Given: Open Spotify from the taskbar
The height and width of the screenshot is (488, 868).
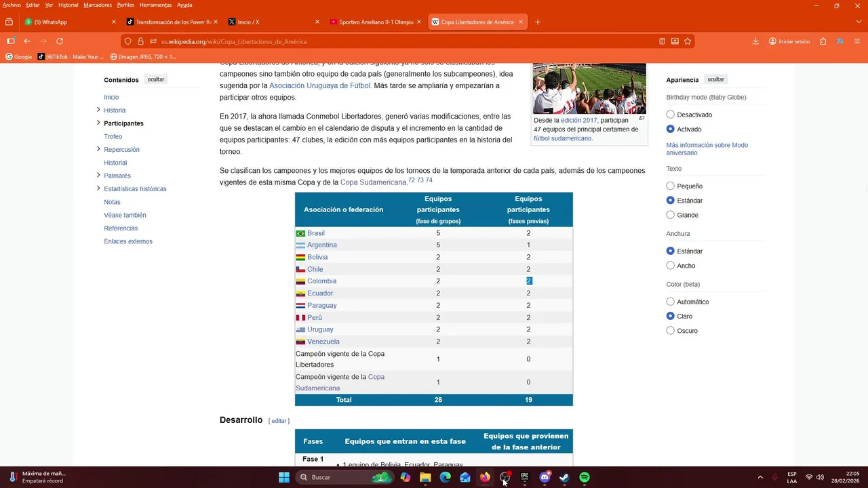Looking at the screenshot, I should [x=585, y=477].
